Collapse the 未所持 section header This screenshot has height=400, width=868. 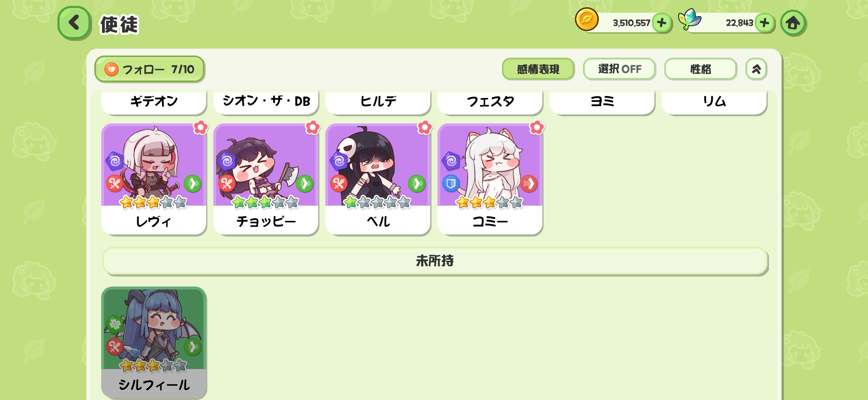[435, 260]
